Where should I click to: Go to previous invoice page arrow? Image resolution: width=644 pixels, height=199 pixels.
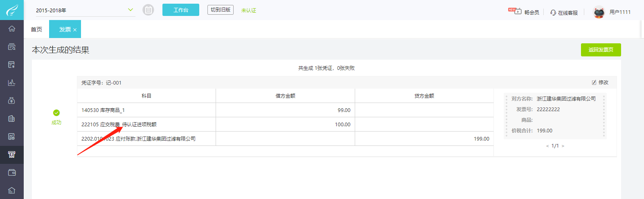547,146
